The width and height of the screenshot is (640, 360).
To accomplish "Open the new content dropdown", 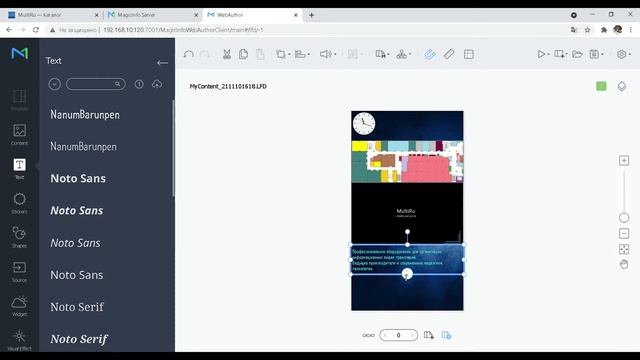I will pyautogui.click(x=561, y=54).
